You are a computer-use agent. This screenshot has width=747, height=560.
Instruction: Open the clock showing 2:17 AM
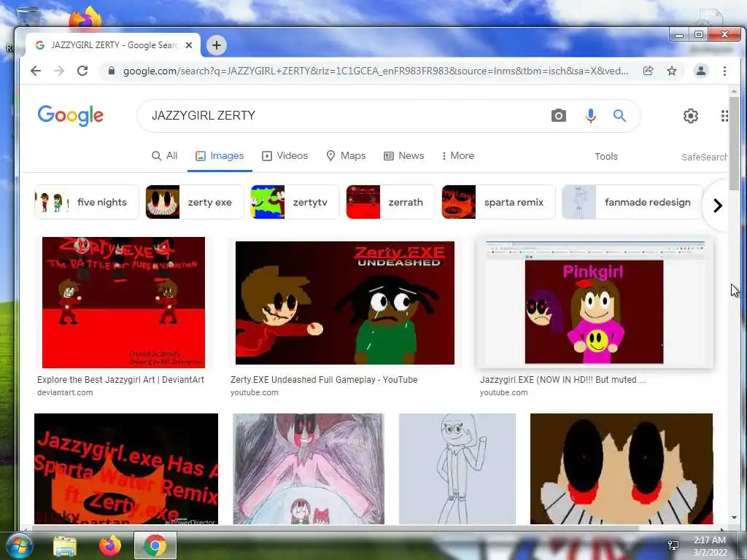click(x=710, y=546)
